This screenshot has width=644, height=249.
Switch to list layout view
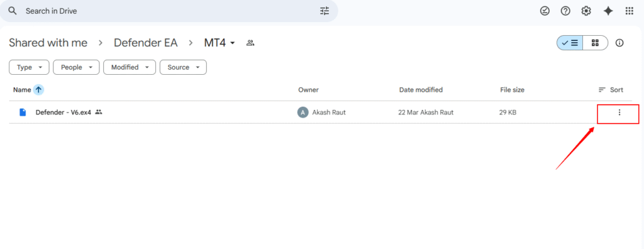570,43
